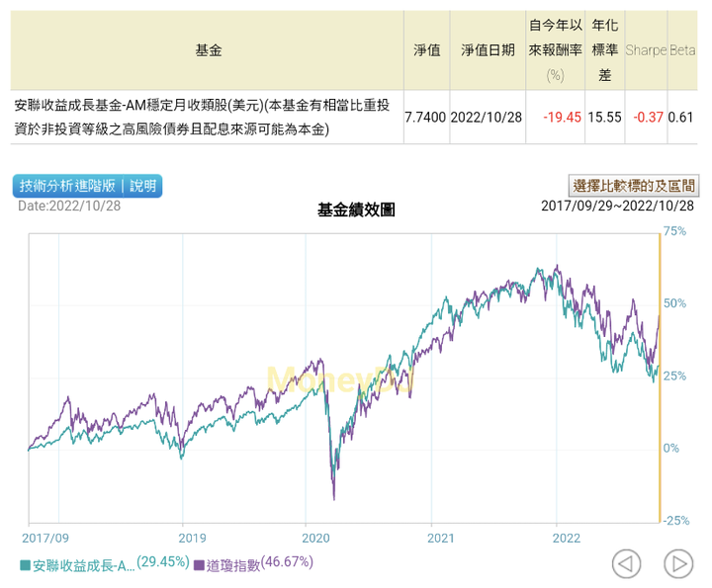Open the 說明 help link
This screenshot has height=588, width=712.
[142, 186]
